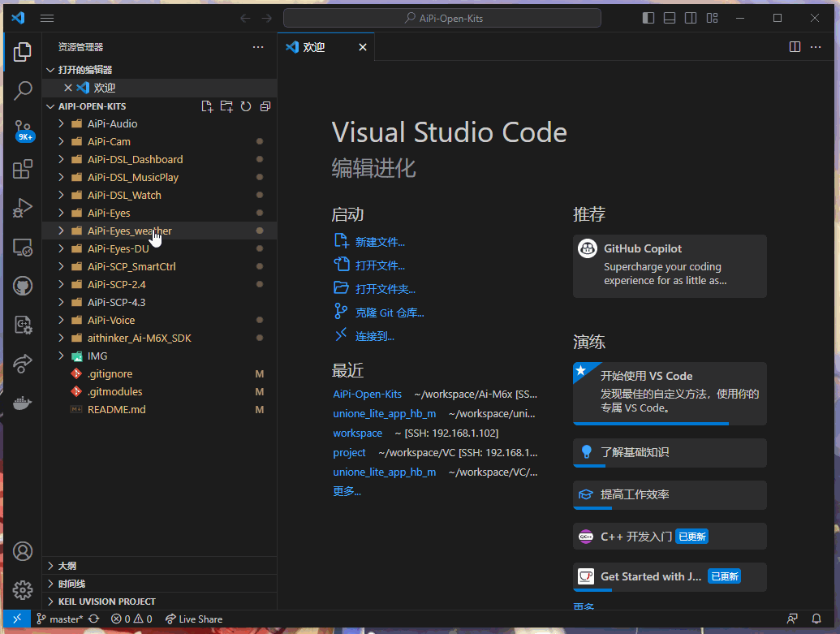
Task: Toggle the primary side bar
Action: [x=648, y=18]
